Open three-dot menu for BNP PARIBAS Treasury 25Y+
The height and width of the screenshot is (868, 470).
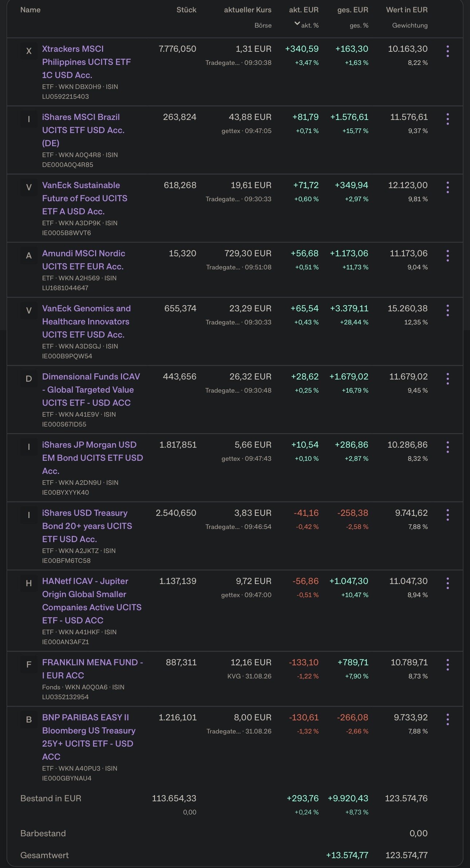[x=447, y=720]
